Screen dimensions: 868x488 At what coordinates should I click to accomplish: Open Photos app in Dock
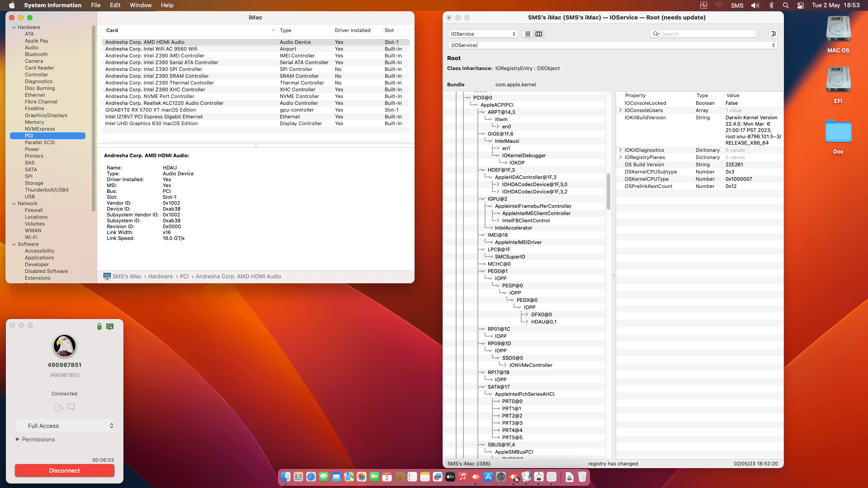(362, 477)
